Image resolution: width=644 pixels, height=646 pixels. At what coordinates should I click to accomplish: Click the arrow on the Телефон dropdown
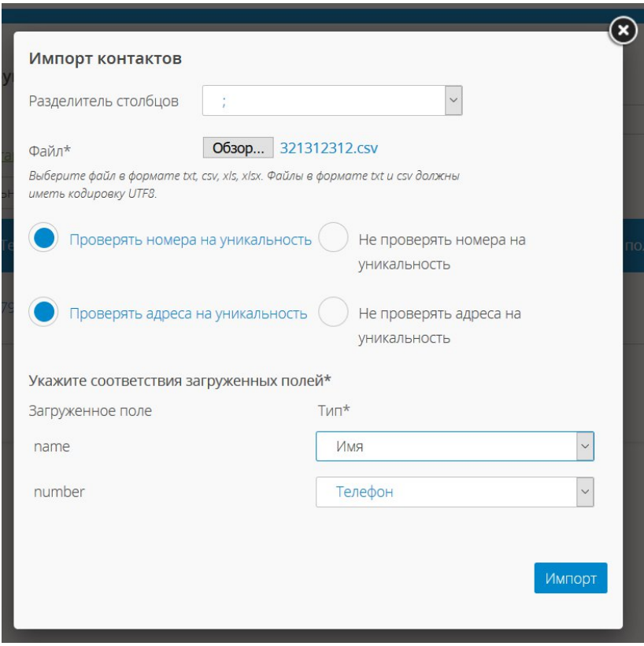coord(584,492)
